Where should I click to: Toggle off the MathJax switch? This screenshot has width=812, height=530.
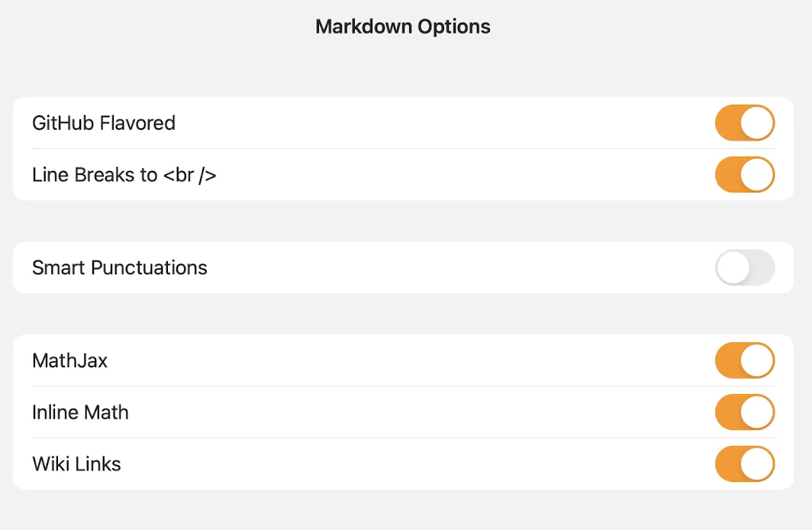click(x=745, y=360)
